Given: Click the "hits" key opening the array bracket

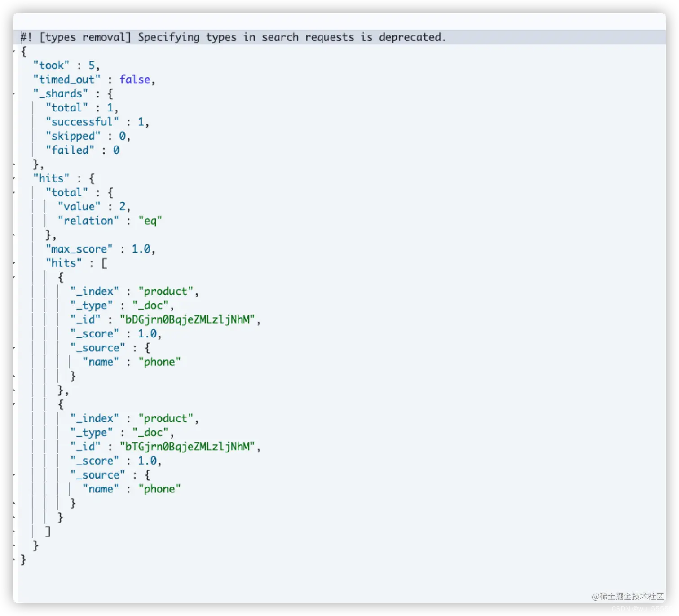Looking at the screenshot, I should click(x=64, y=263).
